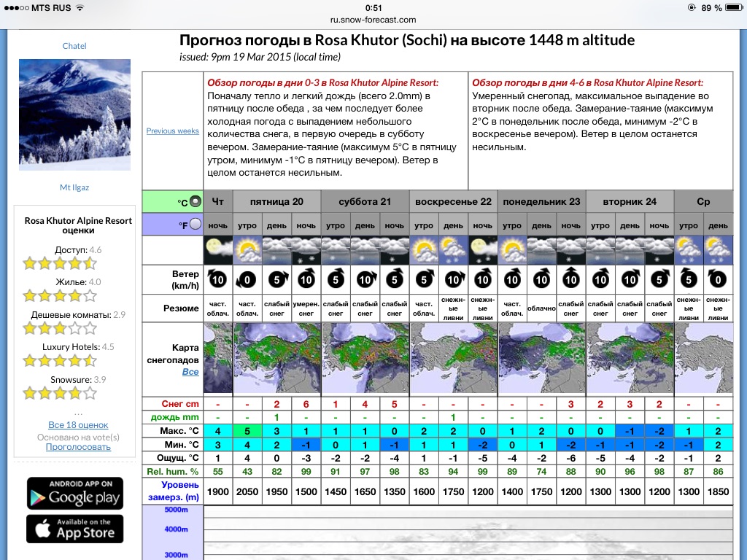Image resolution: width=747 pixels, height=560 pixels.
Task: Click the Friday day snow cloud icon
Action: pyautogui.click(x=276, y=251)
